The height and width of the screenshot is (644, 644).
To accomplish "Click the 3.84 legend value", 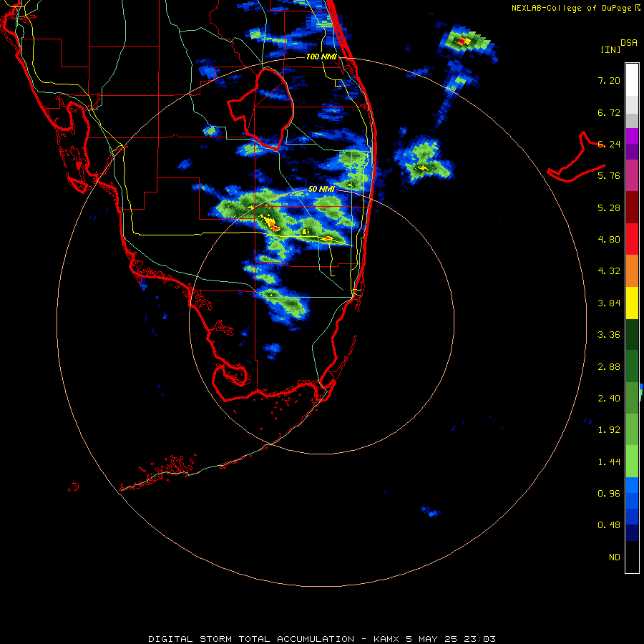I will point(609,303).
